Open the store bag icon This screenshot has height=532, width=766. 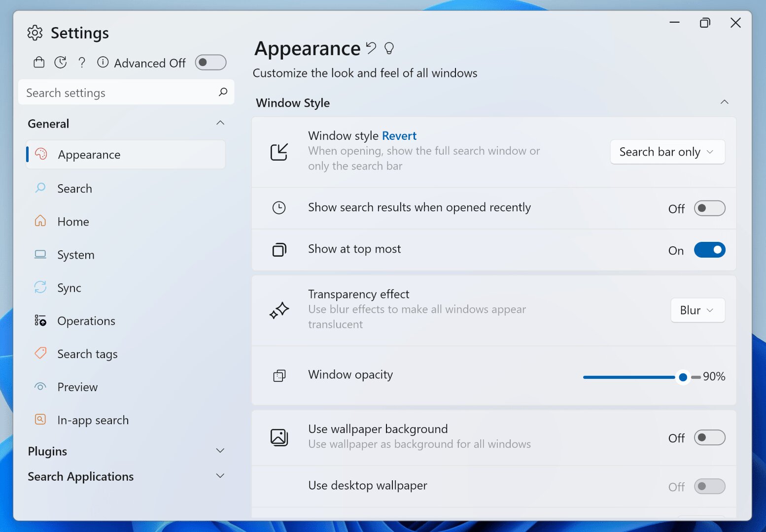[39, 63]
